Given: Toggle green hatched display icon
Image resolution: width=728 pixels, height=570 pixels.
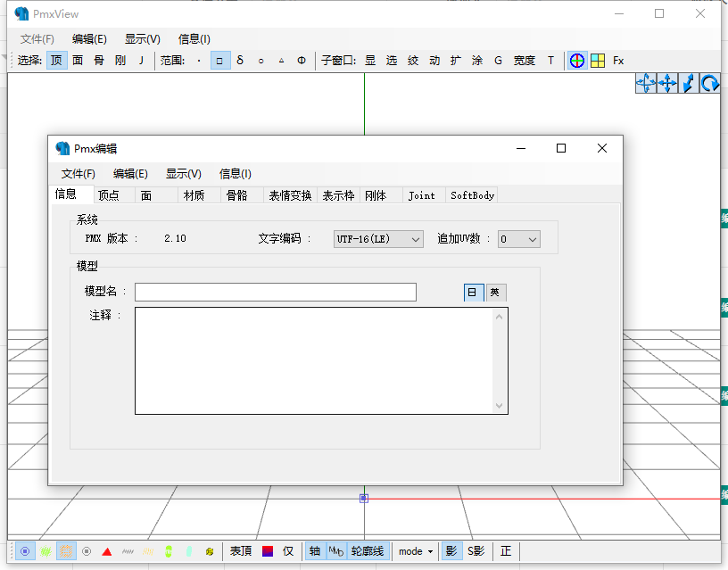Looking at the screenshot, I should [45, 551].
